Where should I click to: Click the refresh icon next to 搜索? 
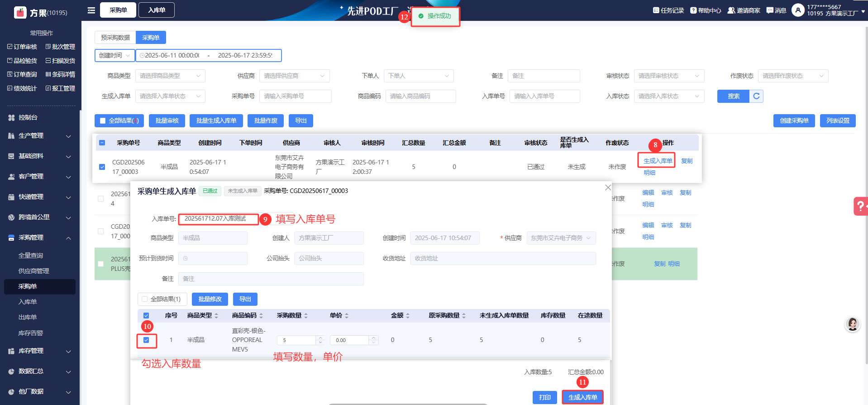click(x=756, y=96)
